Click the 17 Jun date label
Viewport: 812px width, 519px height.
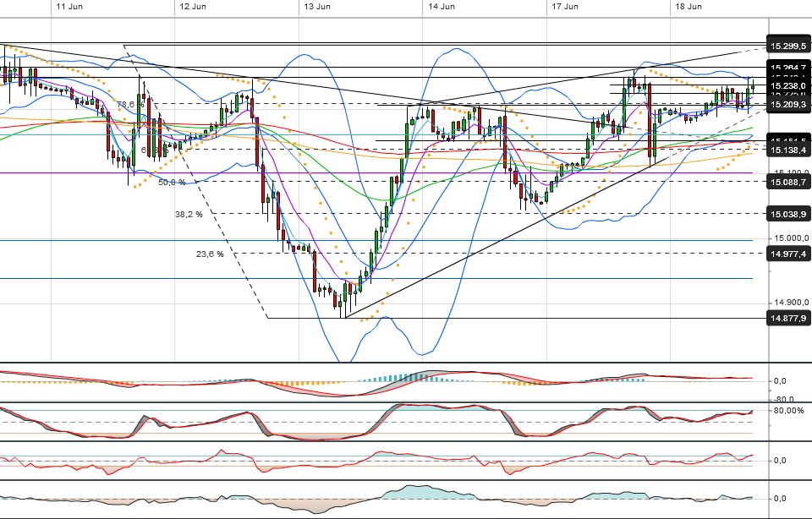564,7
